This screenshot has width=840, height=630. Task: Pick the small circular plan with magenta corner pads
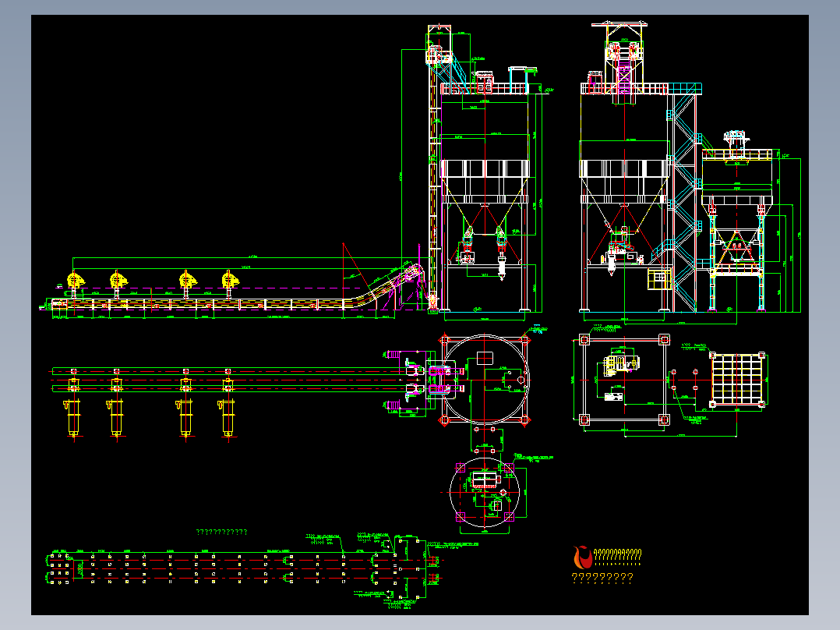pos(485,492)
